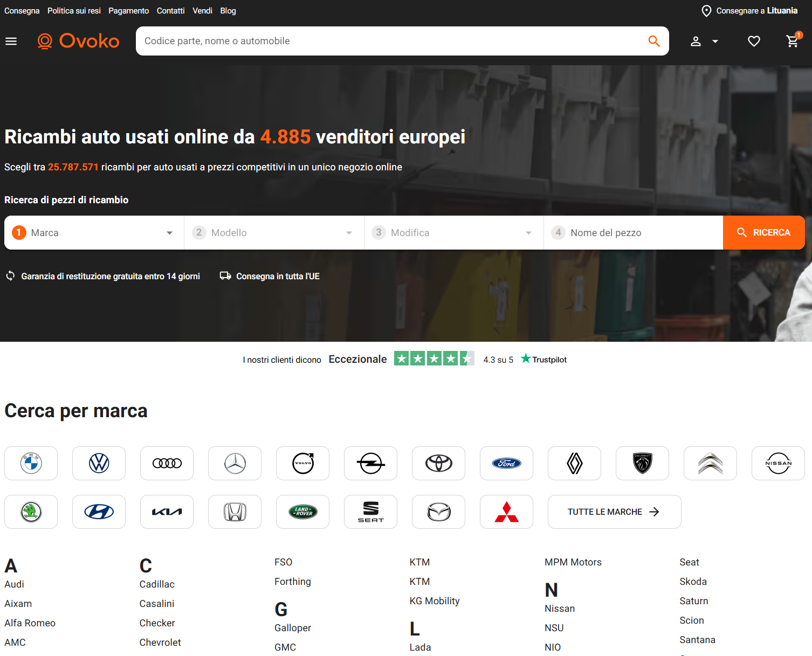Screen dimensions: 812x656
Task: Open Consegna in the top menu
Action: pyautogui.click(x=22, y=11)
